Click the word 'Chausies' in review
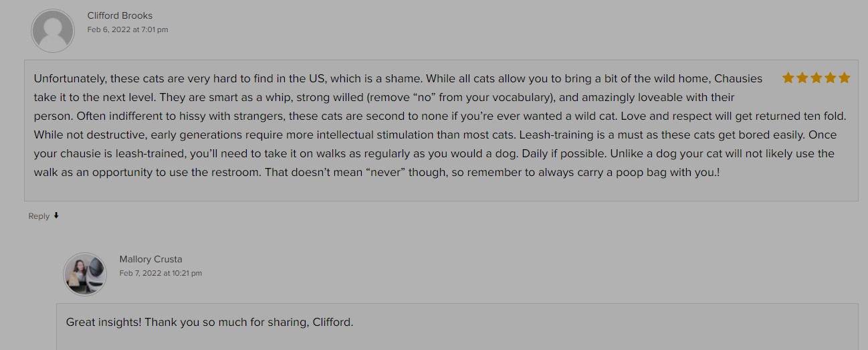 point(738,78)
